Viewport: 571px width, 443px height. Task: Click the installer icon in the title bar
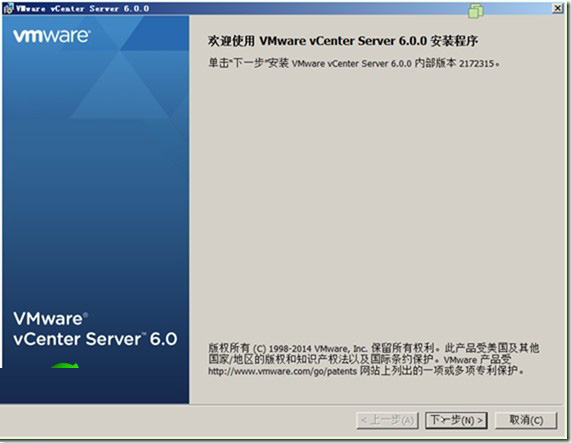pyautogui.click(x=8, y=9)
